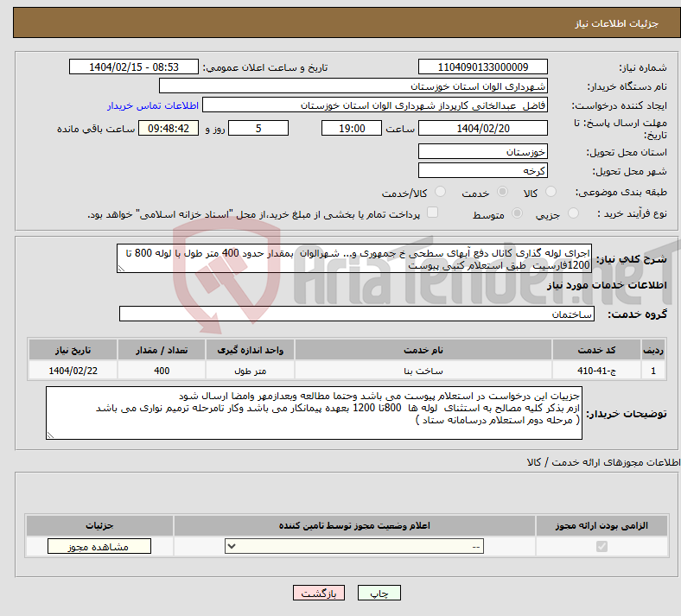Click the need number field 1104090133000009
This screenshot has width=681, height=616.
pyautogui.click(x=482, y=67)
